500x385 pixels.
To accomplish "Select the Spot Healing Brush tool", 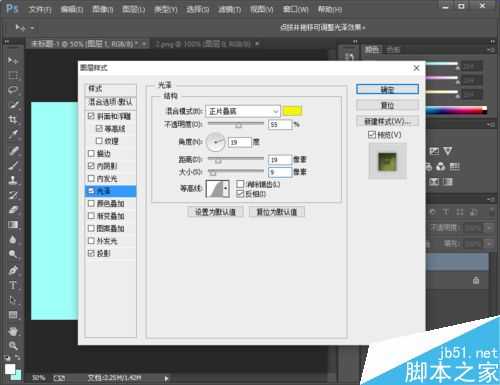I will (x=13, y=150).
